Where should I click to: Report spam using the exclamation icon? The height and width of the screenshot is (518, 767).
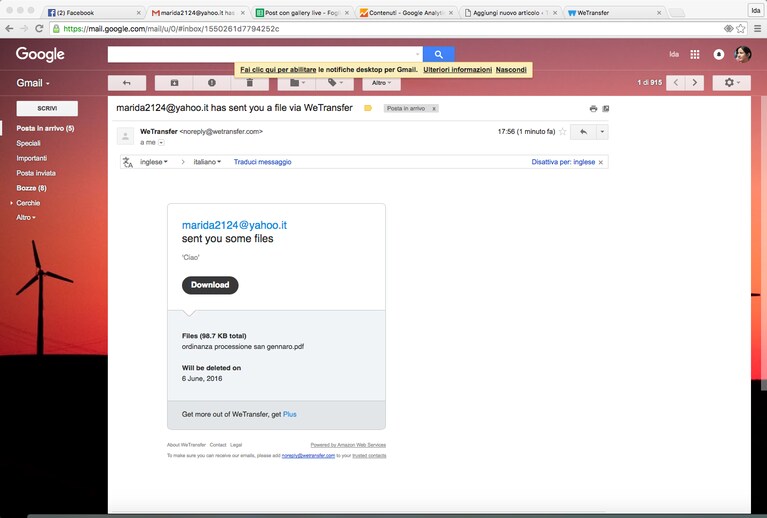[x=212, y=83]
